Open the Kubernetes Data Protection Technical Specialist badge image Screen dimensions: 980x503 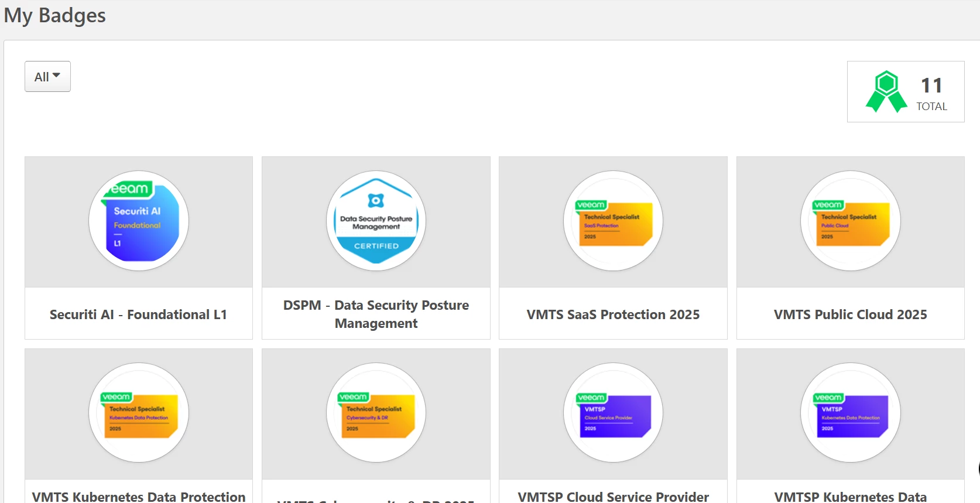[x=139, y=413]
